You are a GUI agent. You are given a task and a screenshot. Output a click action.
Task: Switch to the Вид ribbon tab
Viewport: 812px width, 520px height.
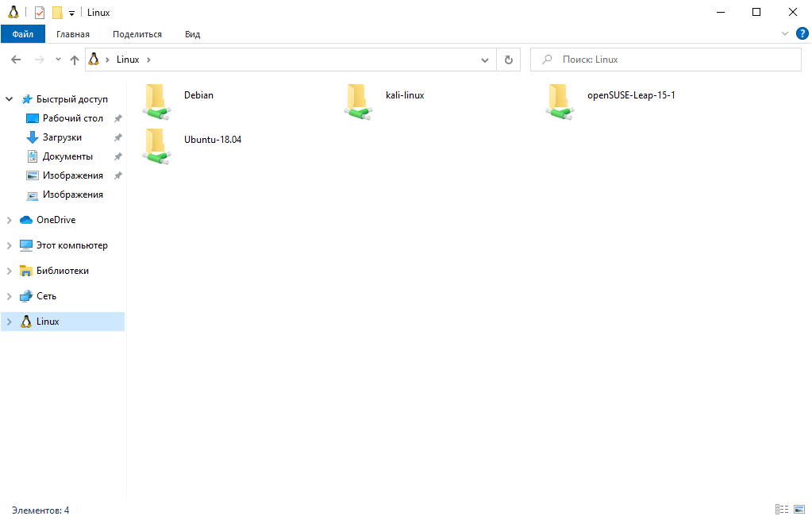pos(192,34)
